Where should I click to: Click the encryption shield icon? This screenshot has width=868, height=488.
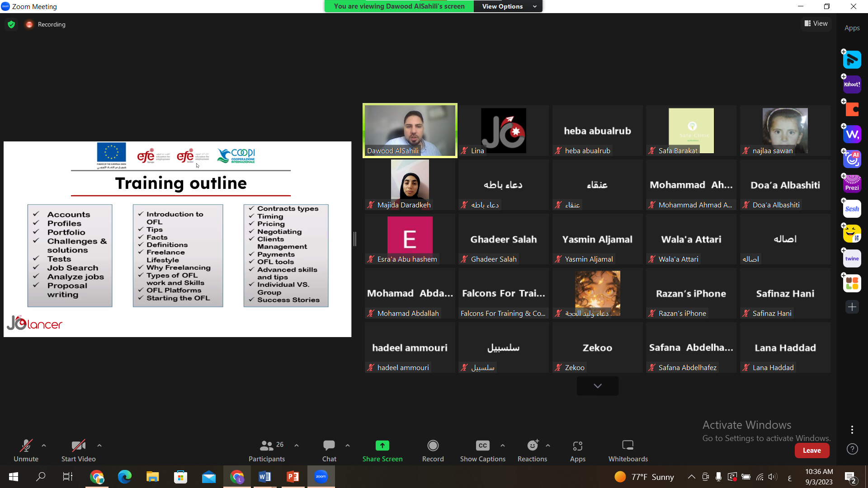(11, 24)
